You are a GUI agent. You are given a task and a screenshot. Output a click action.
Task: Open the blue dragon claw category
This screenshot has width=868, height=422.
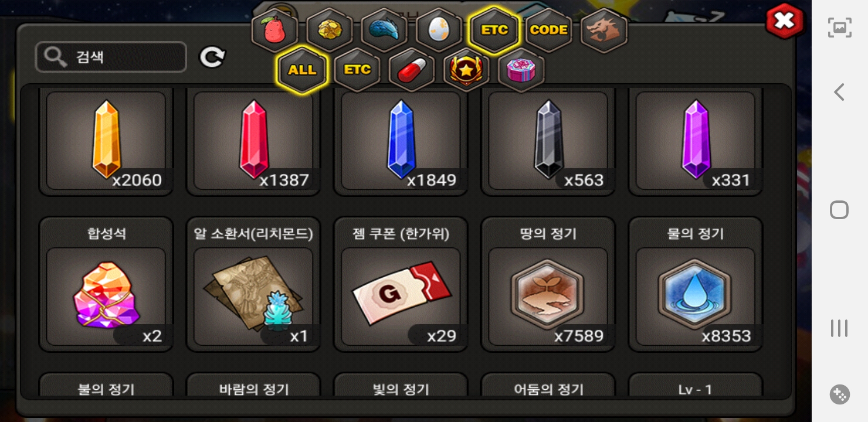(384, 30)
